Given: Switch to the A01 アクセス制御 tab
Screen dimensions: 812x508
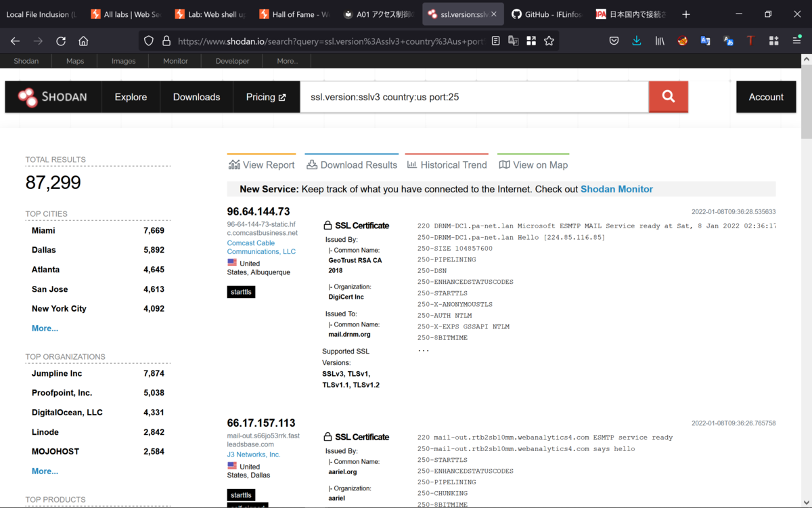Looking at the screenshot, I should coord(378,14).
